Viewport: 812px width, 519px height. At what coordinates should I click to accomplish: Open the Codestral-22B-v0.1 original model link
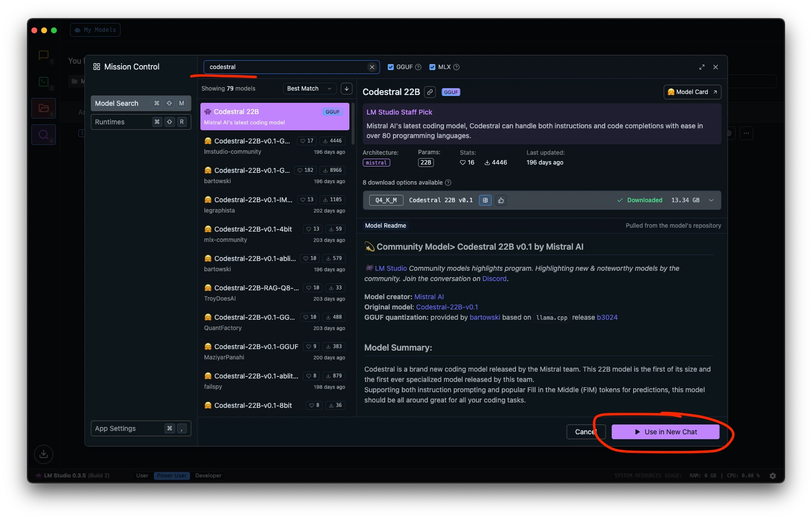click(447, 307)
